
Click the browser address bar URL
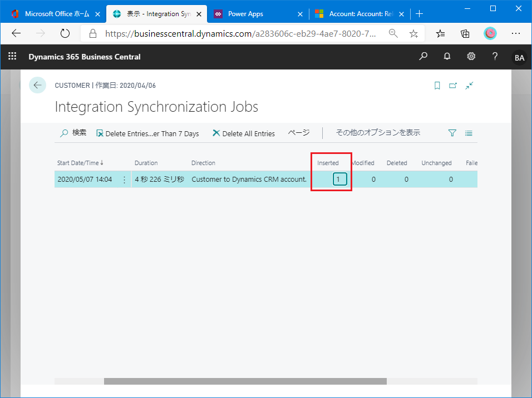tap(240, 33)
